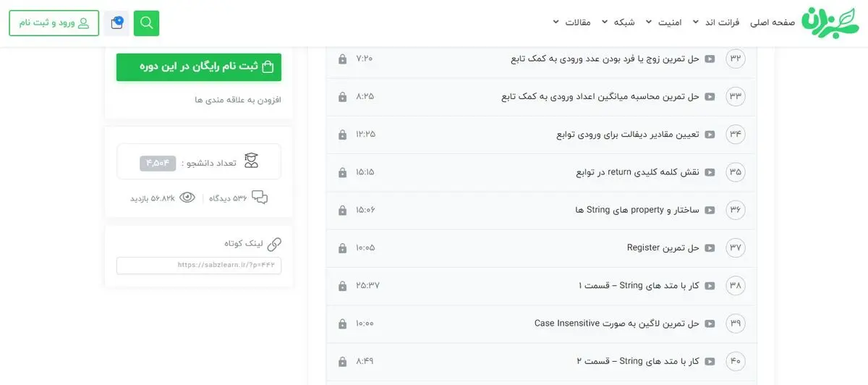868x385 pixels.
Task: Click the Sabzlearn green logo
Action: (830, 23)
